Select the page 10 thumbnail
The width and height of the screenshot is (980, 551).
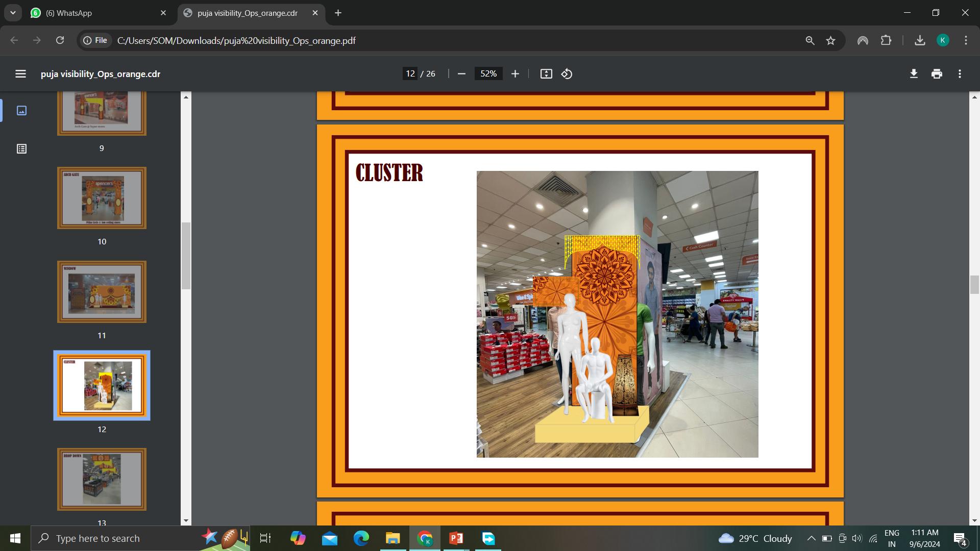coord(102,198)
